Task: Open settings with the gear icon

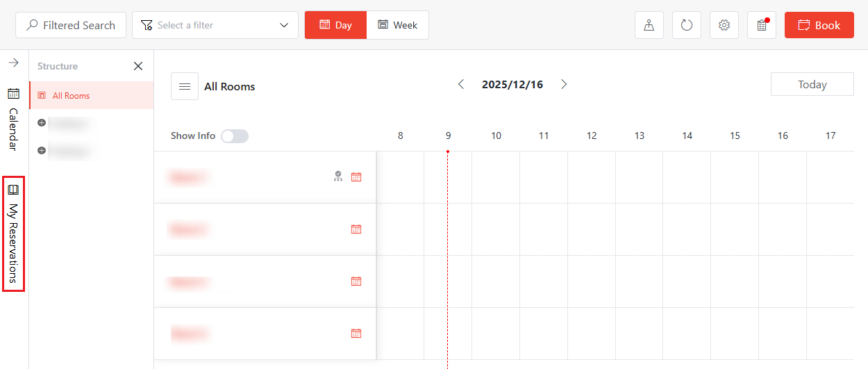Action: (x=724, y=25)
